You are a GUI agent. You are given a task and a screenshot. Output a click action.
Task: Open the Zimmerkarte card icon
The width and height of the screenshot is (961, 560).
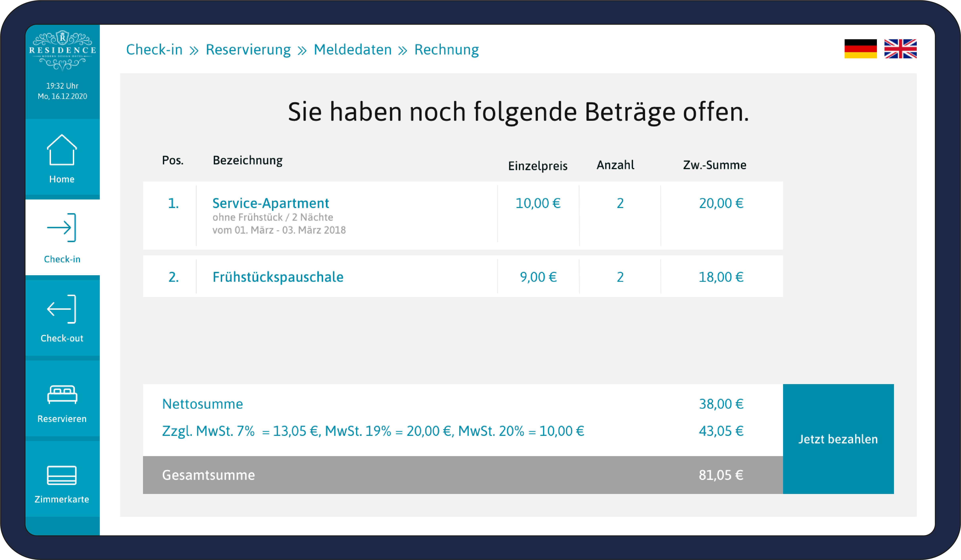coord(62,475)
